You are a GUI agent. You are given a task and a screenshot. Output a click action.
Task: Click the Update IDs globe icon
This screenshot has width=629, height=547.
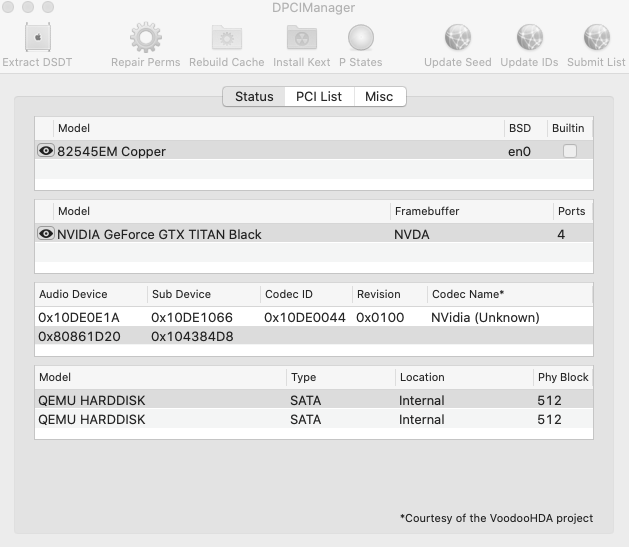(x=530, y=37)
